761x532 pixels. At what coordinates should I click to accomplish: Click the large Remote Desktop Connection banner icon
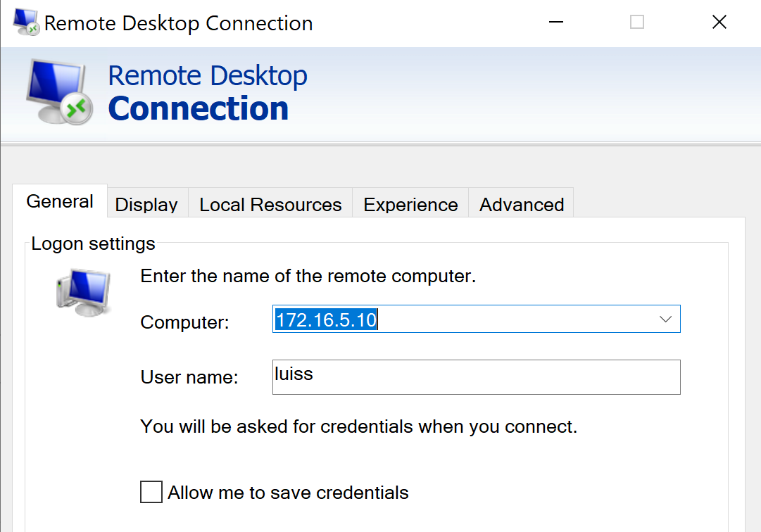point(60,91)
